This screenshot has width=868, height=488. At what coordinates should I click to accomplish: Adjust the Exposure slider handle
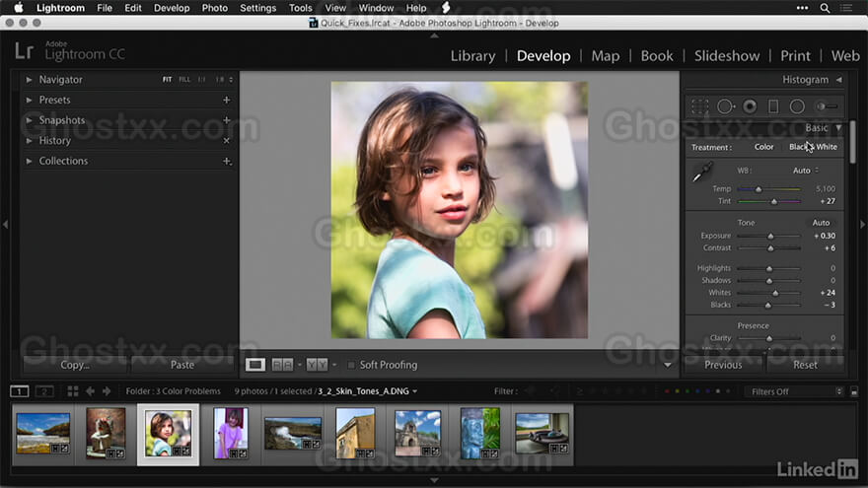770,237
